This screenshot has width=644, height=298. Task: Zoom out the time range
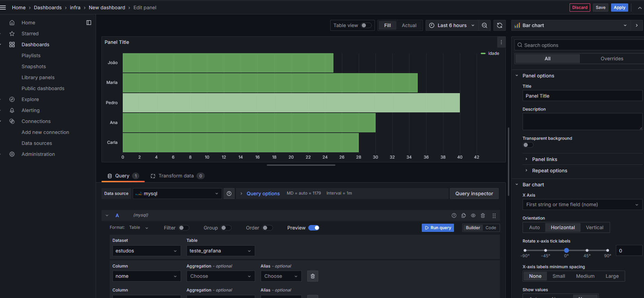coord(485,25)
